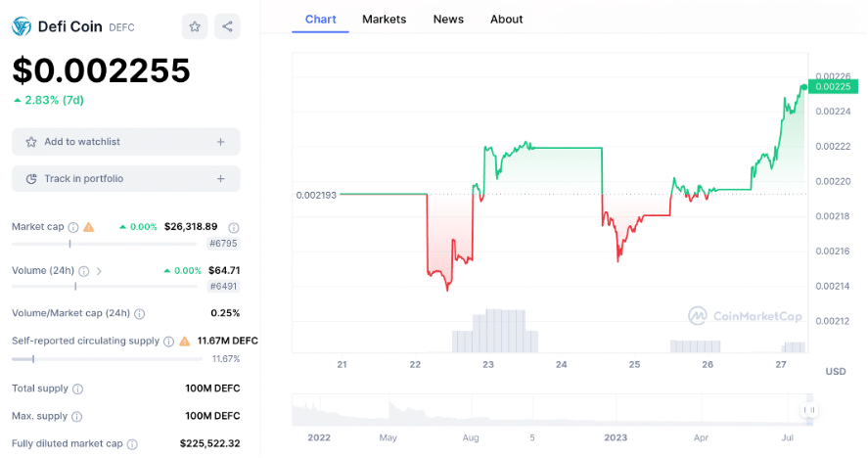Click the share icon next to the star

coord(227,27)
